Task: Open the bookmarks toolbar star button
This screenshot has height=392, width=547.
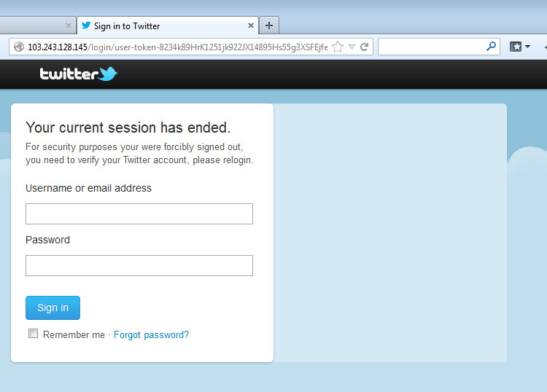Action: 516,47
